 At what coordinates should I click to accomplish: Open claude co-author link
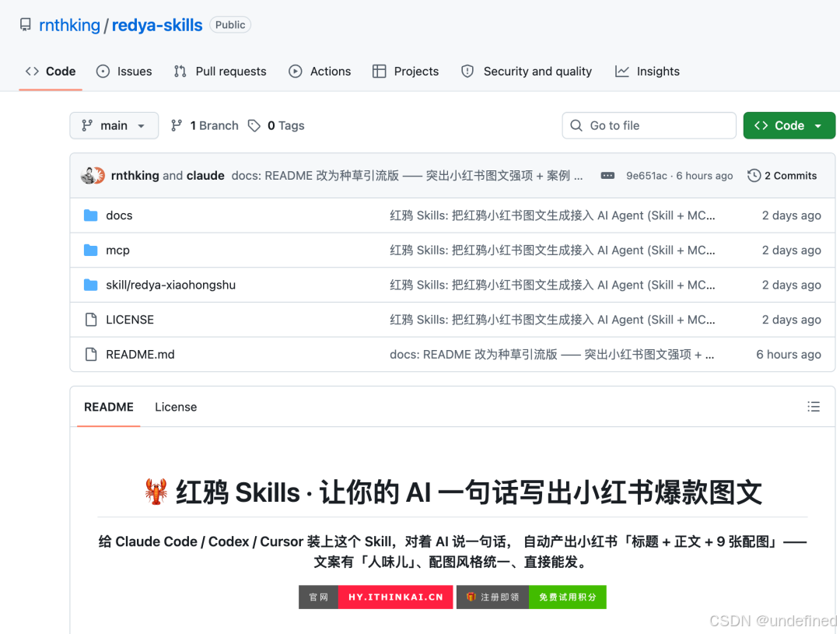(x=205, y=175)
